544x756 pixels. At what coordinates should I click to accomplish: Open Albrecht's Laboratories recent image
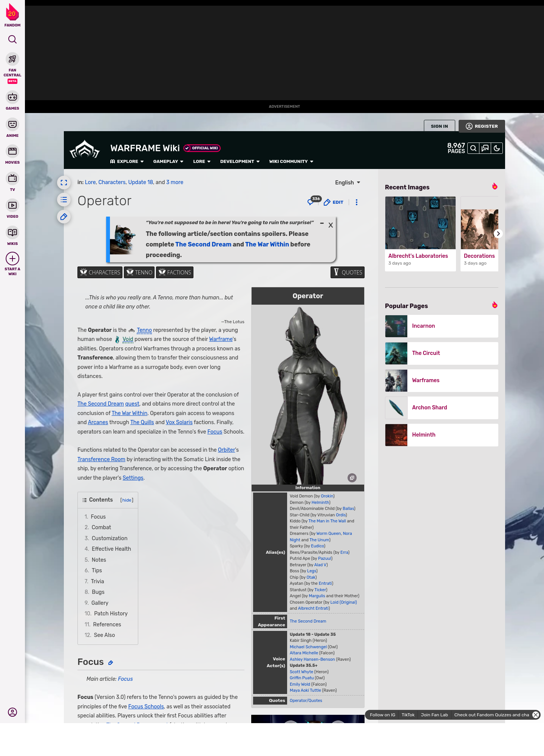pos(420,234)
